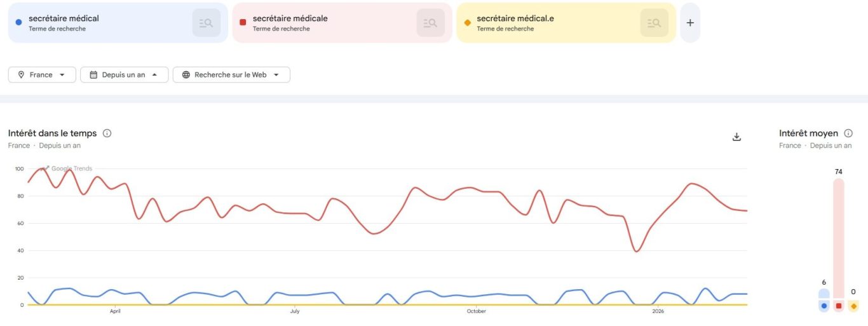Viewport: 868px width, 326px height.
Task: Select the red secrétaire médicale term
Action: click(290, 19)
